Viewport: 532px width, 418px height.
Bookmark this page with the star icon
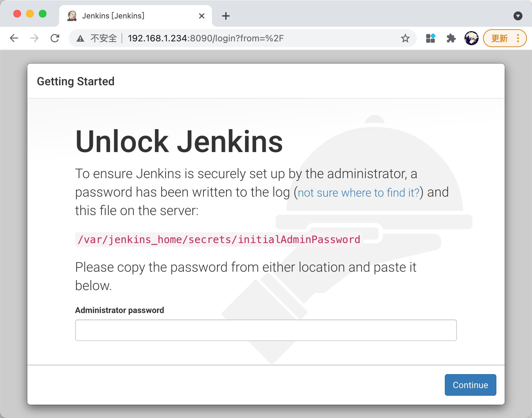(x=405, y=38)
